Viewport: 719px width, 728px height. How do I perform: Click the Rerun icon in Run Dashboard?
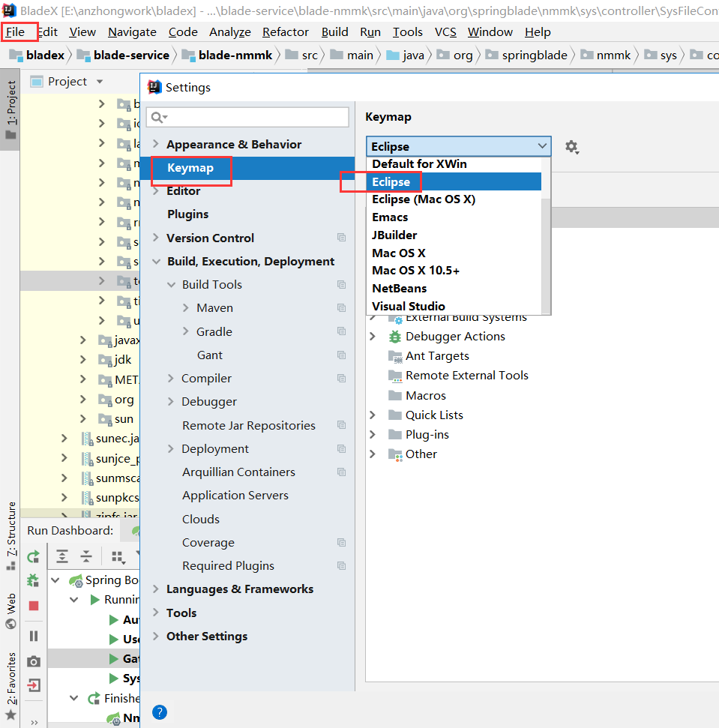coord(34,556)
